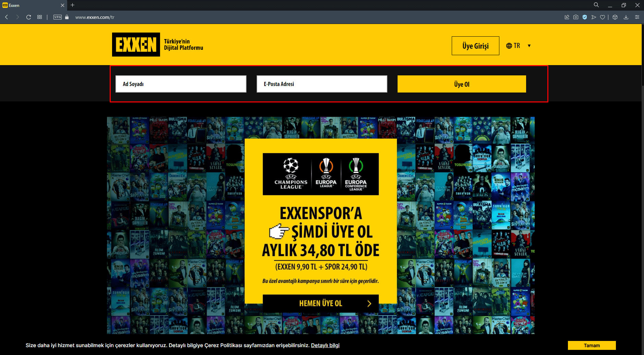Viewport: 644px width, 355px height.
Task: Close the Exxen browser tab
Action: [62, 5]
